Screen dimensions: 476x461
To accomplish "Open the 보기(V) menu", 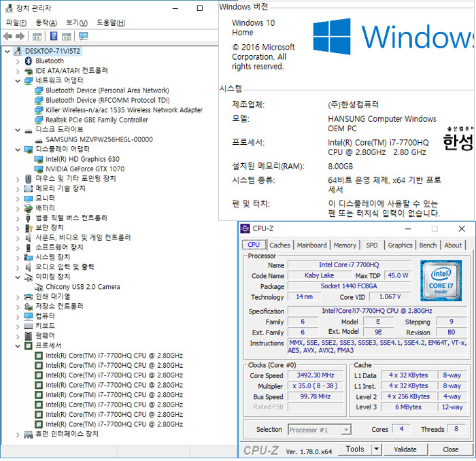I will pos(77,22).
